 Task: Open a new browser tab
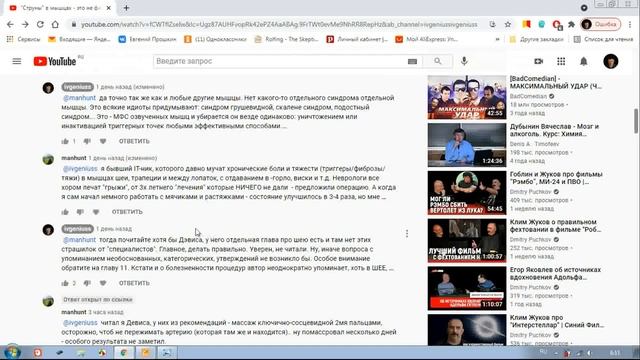pyautogui.click(x=126, y=8)
